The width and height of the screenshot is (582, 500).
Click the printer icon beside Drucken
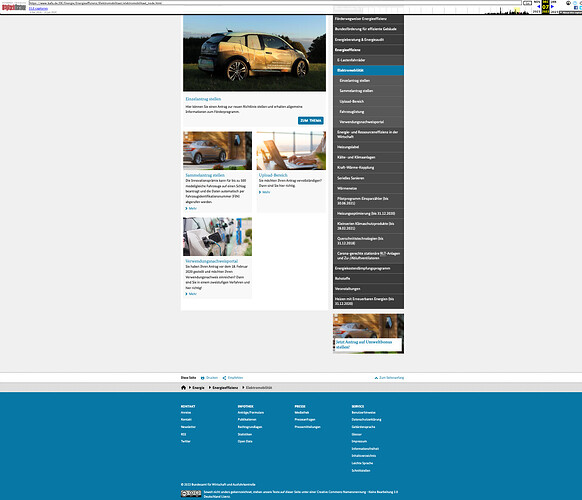[203, 378]
